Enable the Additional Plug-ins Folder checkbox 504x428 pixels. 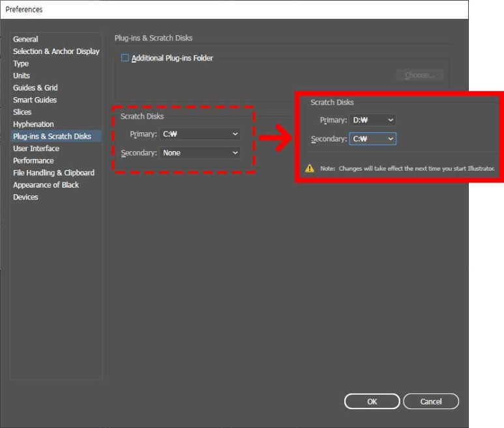[125, 58]
